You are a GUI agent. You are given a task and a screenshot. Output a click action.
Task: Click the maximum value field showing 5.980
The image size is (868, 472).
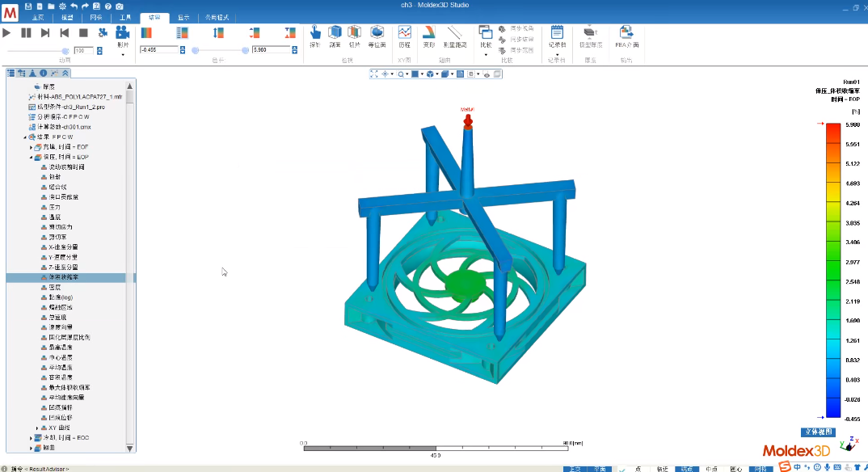[x=272, y=50]
